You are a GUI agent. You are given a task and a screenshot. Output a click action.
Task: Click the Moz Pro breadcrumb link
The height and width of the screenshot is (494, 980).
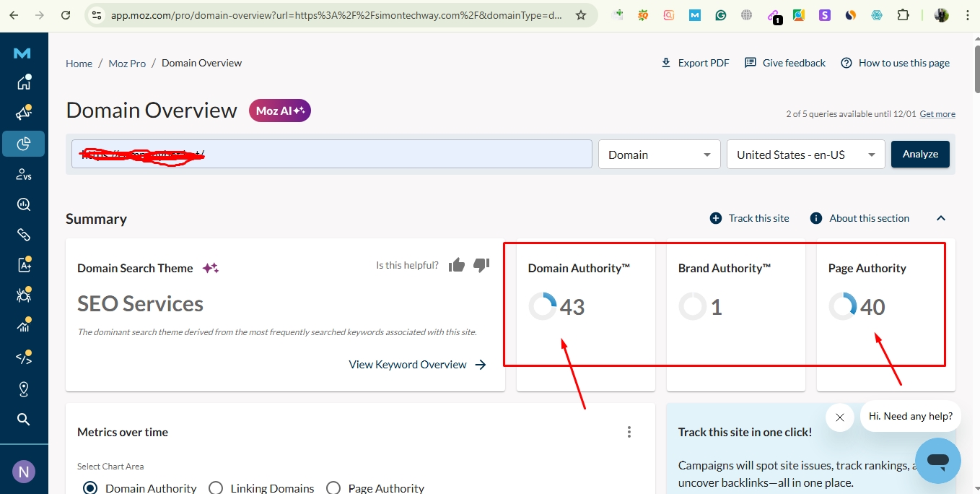[x=127, y=64]
